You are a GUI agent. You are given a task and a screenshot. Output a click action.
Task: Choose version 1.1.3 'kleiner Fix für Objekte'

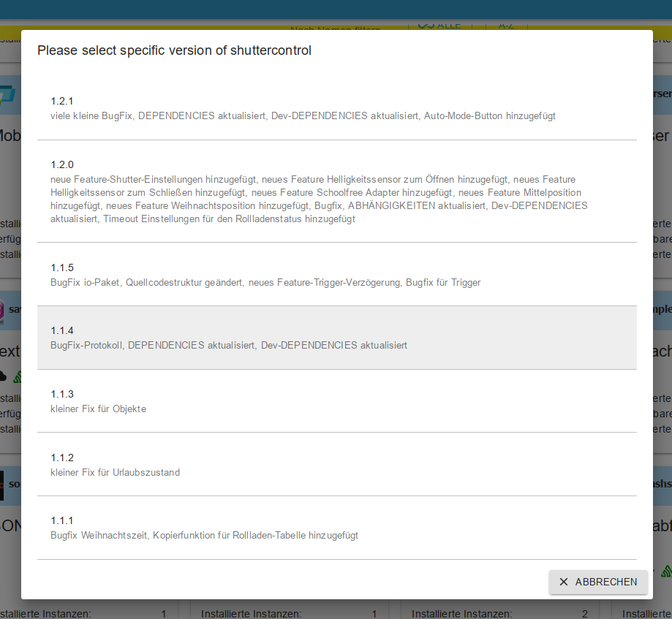pyautogui.click(x=337, y=401)
